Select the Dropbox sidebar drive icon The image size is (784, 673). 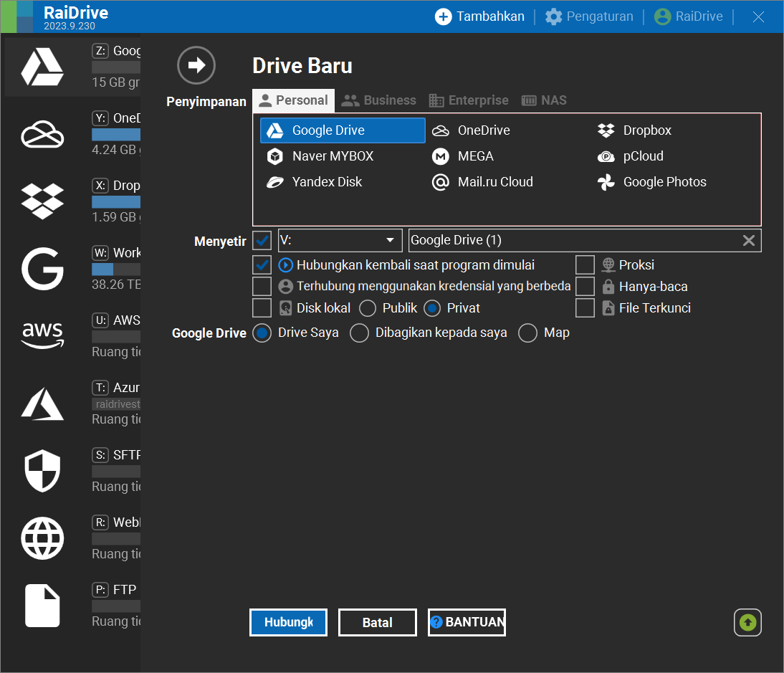pos(42,201)
